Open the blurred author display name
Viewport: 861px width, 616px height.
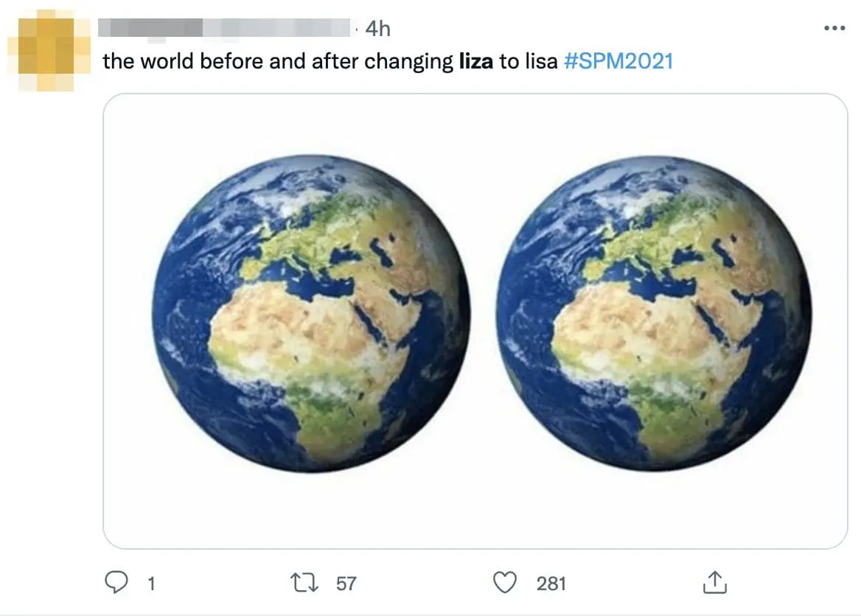click(x=150, y=28)
